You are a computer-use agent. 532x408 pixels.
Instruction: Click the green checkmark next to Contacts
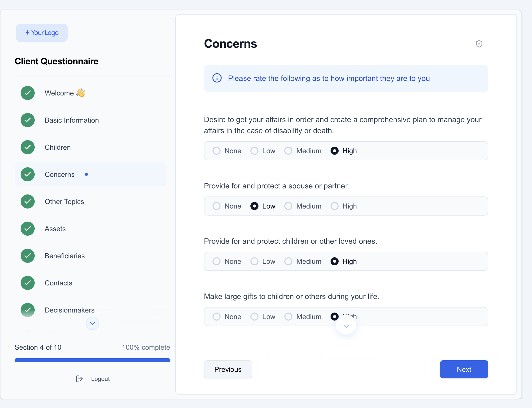click(x=28, y=283)
